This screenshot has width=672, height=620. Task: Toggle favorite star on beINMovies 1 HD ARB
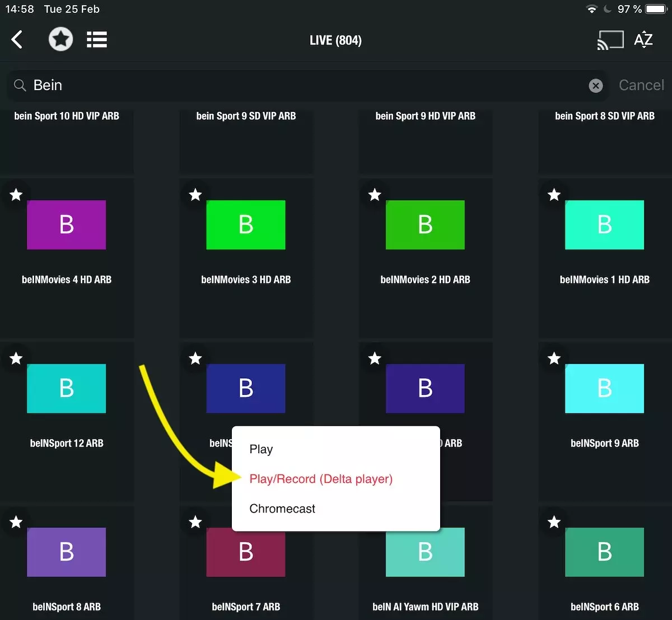coord(554,195)
